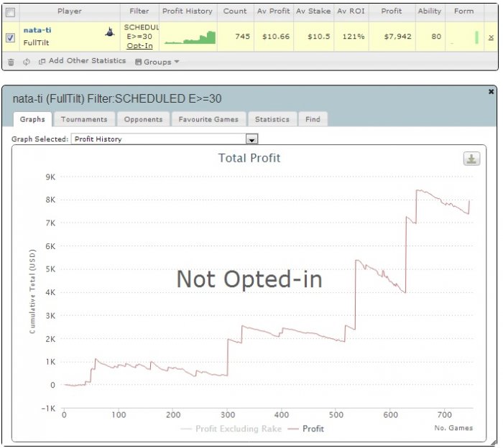Screen dimensions: 503x448
Task: Sort by Av Stake column header
Action: [313, 11]
